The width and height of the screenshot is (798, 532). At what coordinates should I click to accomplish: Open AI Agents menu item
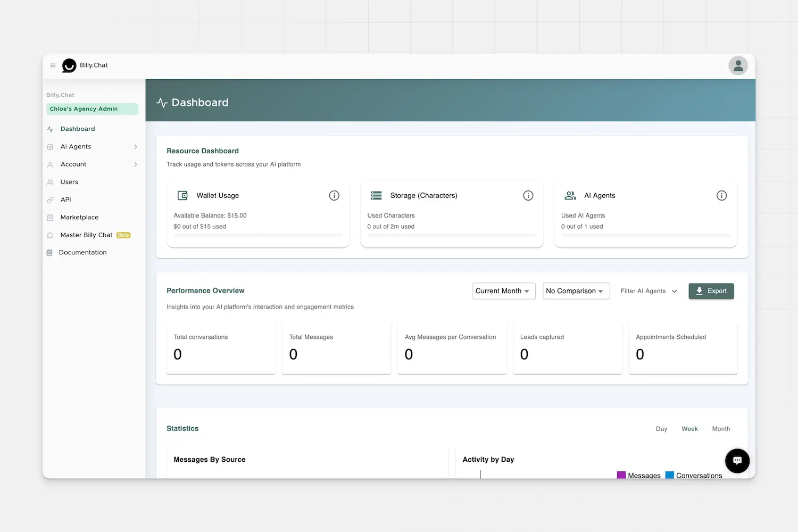[76, 147]
